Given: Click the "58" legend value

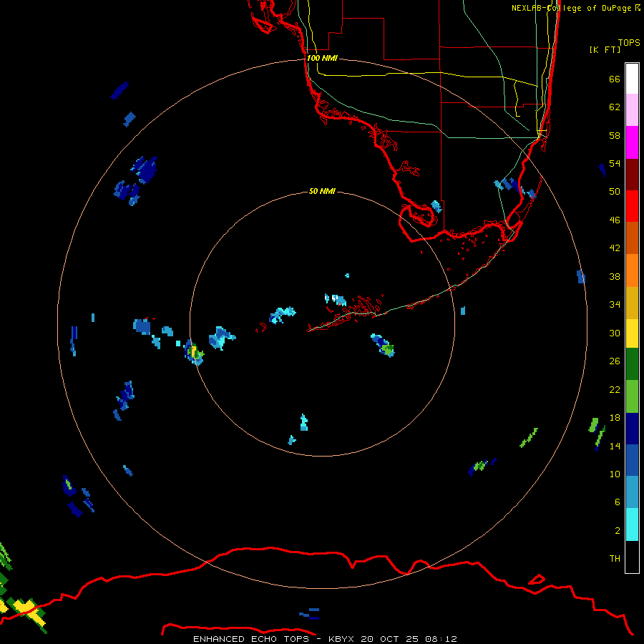Looking at the screenshot, I should [615, 135].
